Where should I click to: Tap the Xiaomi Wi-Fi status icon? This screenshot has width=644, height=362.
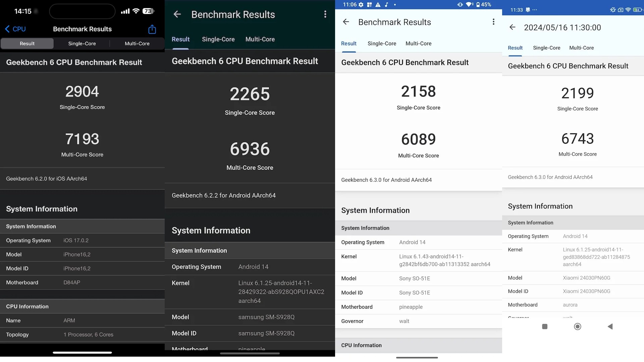coord(628,10)
